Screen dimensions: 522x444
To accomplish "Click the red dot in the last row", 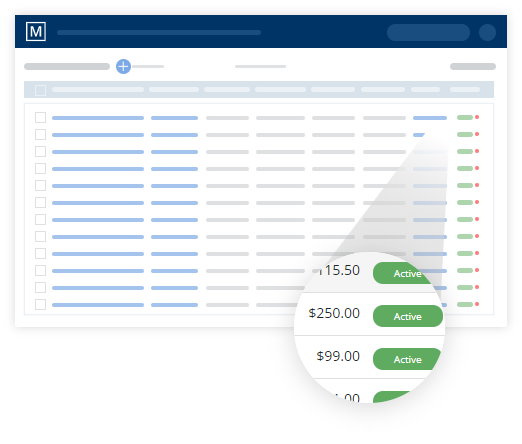I will (x=477, y=304).
